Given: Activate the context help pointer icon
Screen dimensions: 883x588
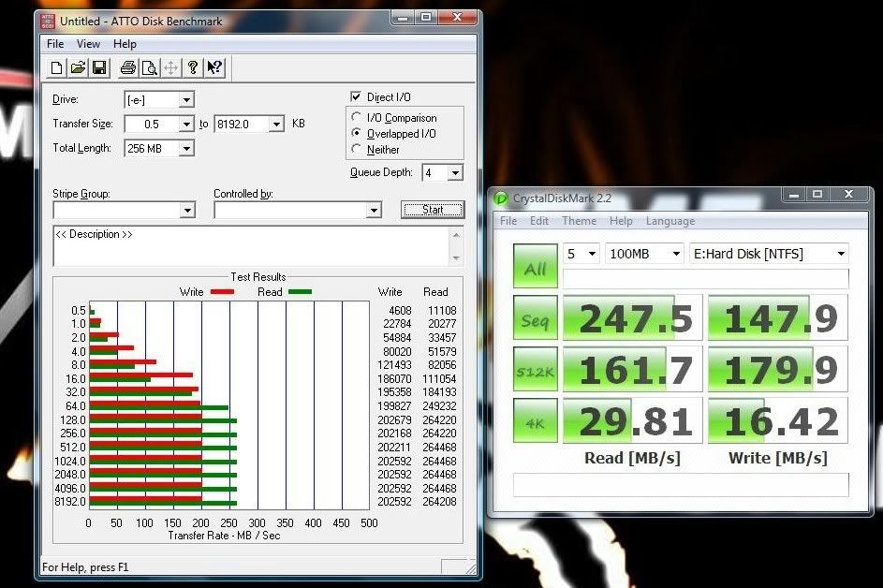Looking at the screenshot, I should [x=214, y=67].
